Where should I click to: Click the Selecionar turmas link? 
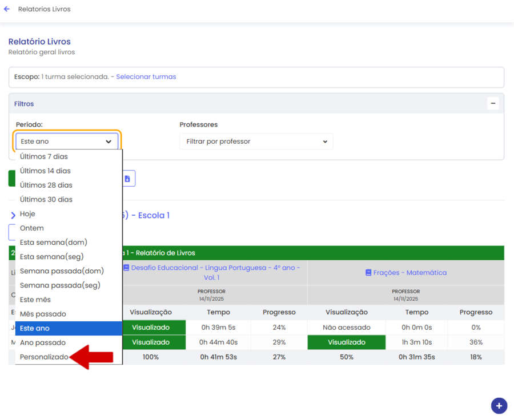pyautogui.click(x=146, y=76)
